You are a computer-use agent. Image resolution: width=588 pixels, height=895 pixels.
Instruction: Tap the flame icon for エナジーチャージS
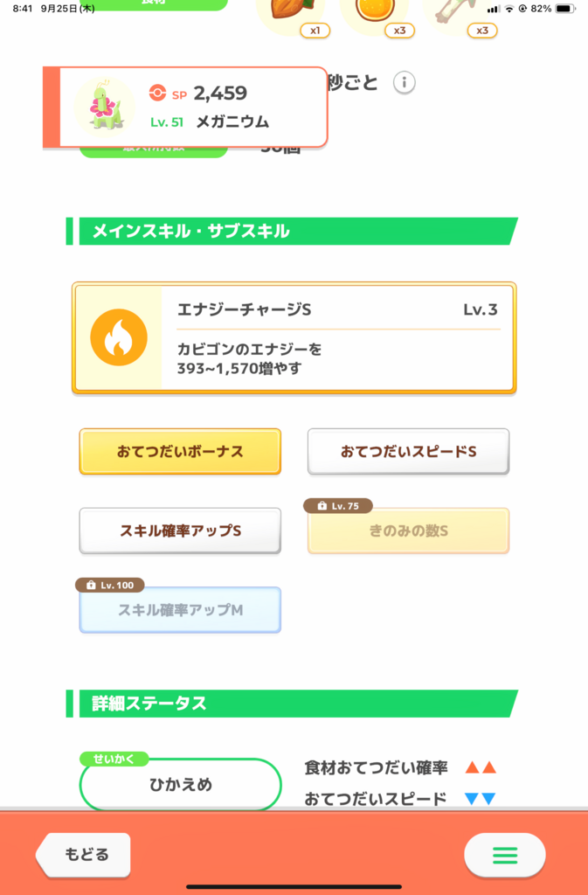point(119,337)
